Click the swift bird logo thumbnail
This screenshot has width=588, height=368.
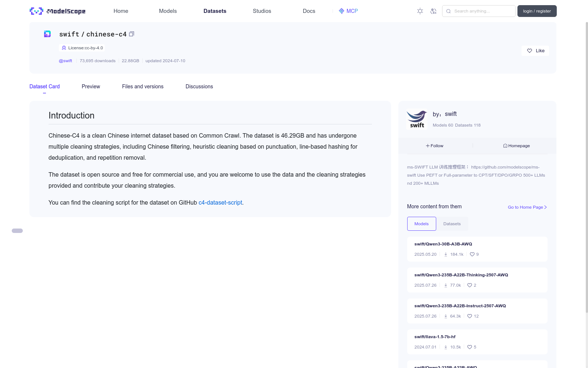point(417,119)
